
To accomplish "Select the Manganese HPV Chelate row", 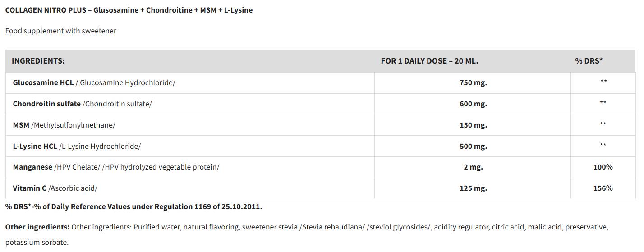I will pos(321,167).
